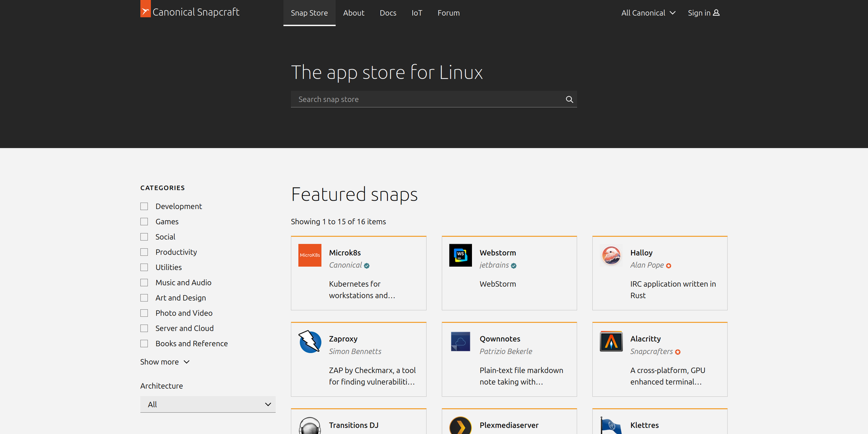The width and height of the screenshot is (868, 434).
Task: Focus the Search snap store field
Action: tap(434, 99)
